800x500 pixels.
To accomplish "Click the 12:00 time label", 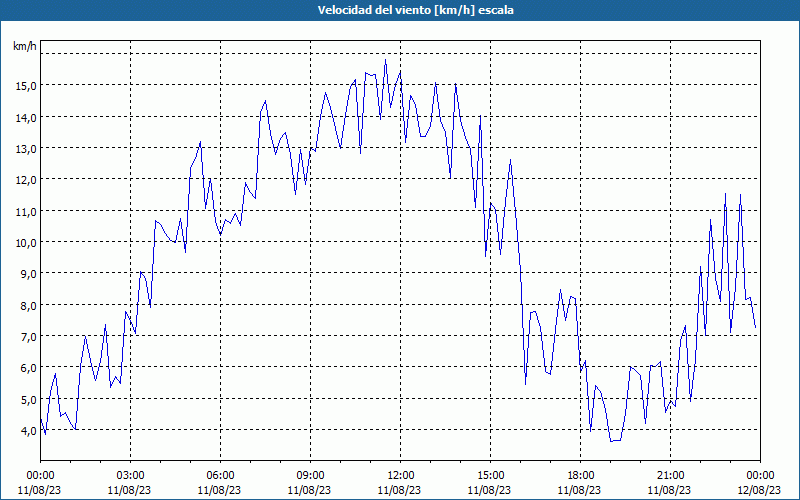I will pos(401,476).
